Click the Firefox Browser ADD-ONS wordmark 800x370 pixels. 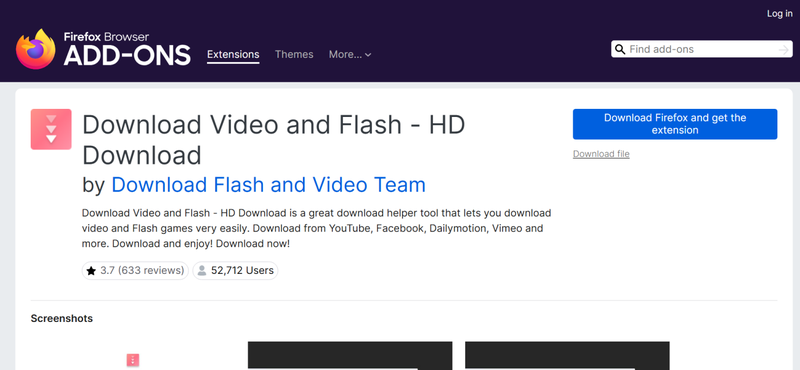point(127,50)
